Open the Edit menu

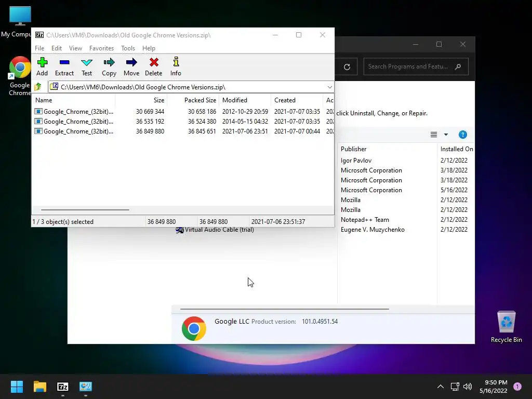tap(56, 48)
